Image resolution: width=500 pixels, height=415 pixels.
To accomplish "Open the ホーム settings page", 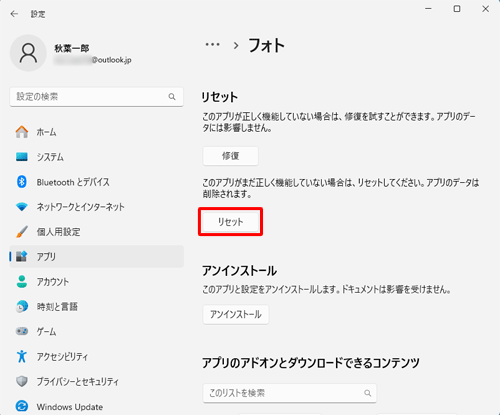I will tap(97, 132).
